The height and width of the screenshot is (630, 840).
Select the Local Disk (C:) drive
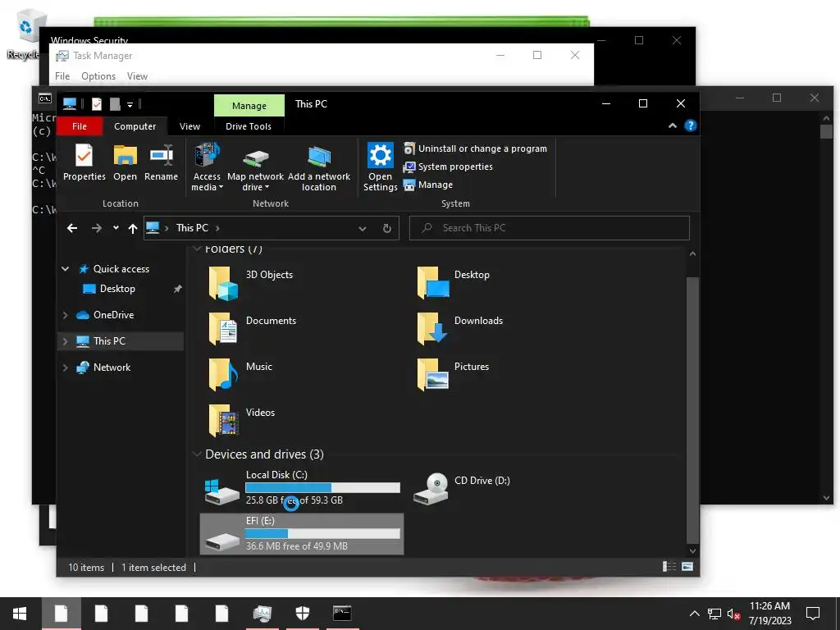pos(302,487)
